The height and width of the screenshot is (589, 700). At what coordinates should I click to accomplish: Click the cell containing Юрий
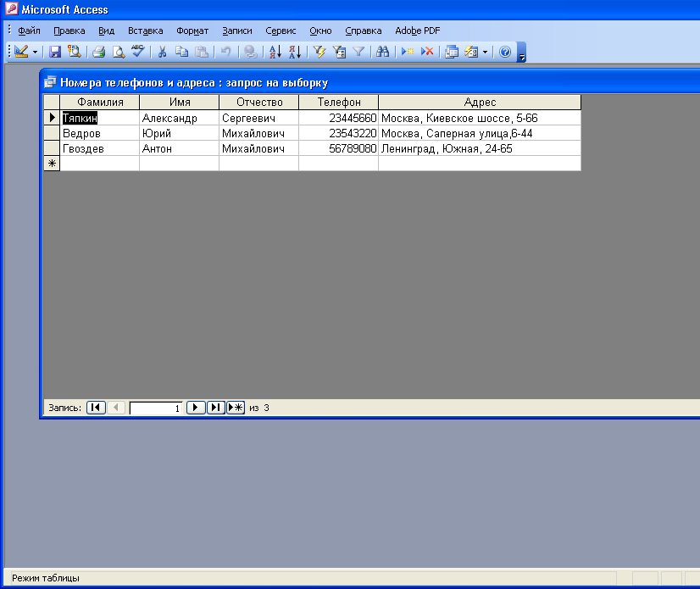(180, 133)
